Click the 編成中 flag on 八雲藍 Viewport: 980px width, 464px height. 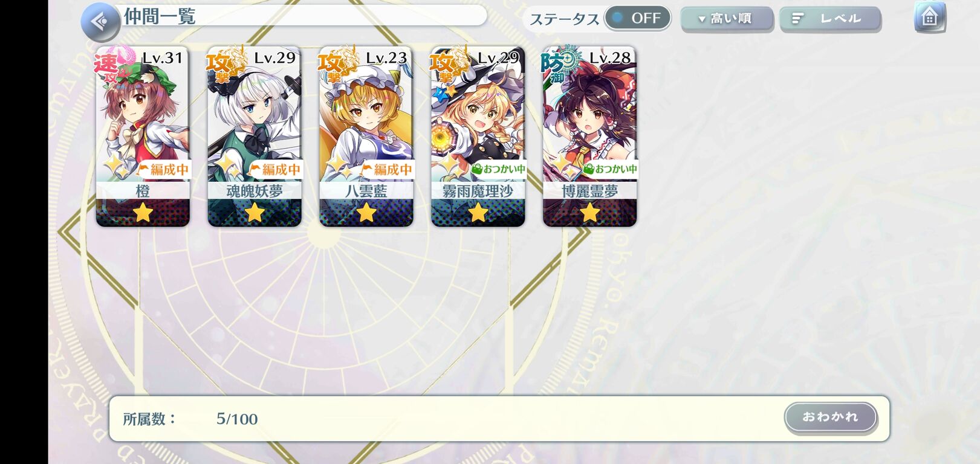point(387,170)
